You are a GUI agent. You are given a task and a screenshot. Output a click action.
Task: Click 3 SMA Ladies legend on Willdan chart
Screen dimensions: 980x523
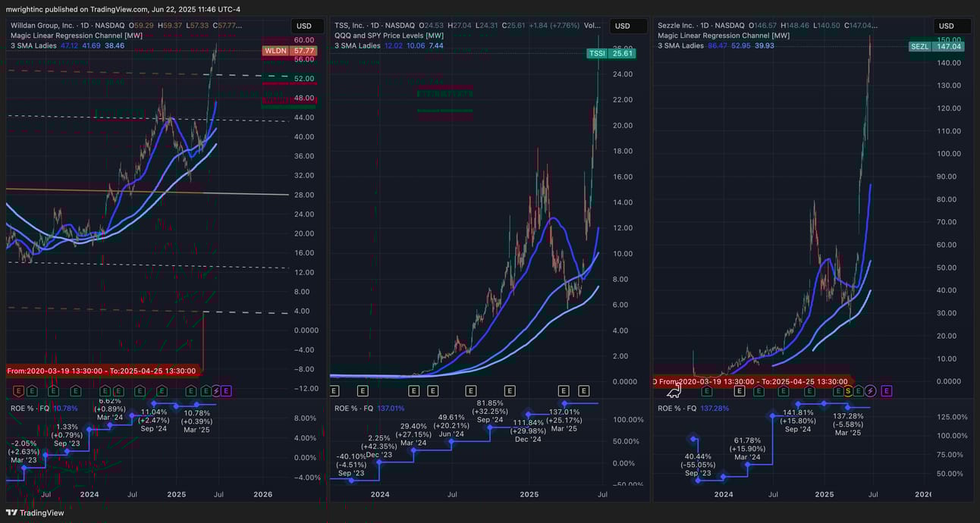[33, 45]
